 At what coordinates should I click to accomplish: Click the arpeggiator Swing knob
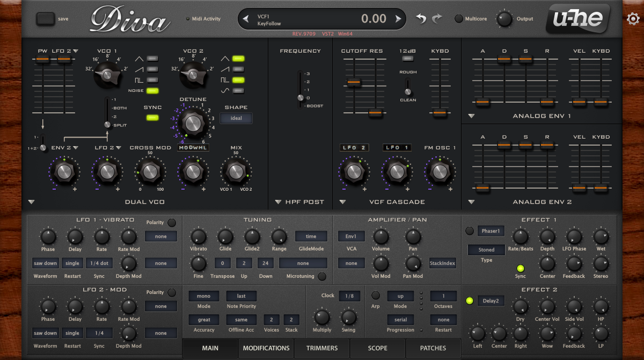(348, 317)
